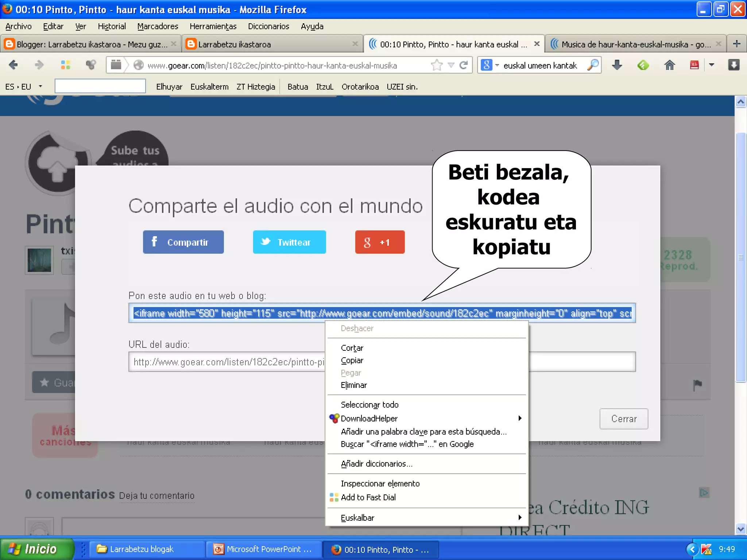Click the home page icon
The width and height of the screenshot is (747, 560).
pyautogui.click(x=669, y=65)
